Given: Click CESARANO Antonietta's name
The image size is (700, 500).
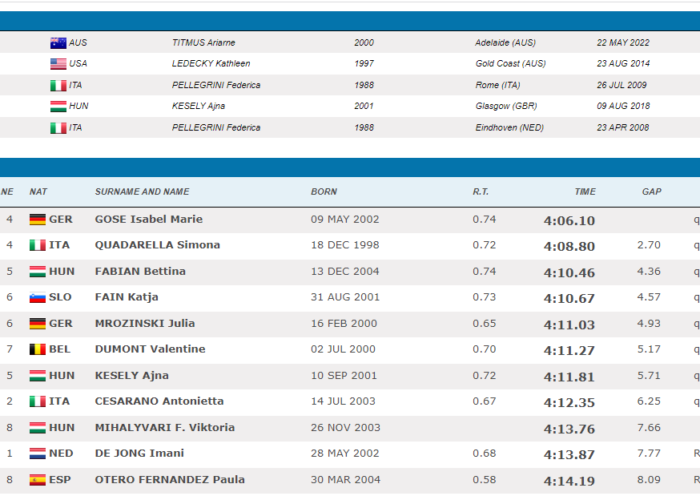Looking at the screenshot, I should 159,402.
